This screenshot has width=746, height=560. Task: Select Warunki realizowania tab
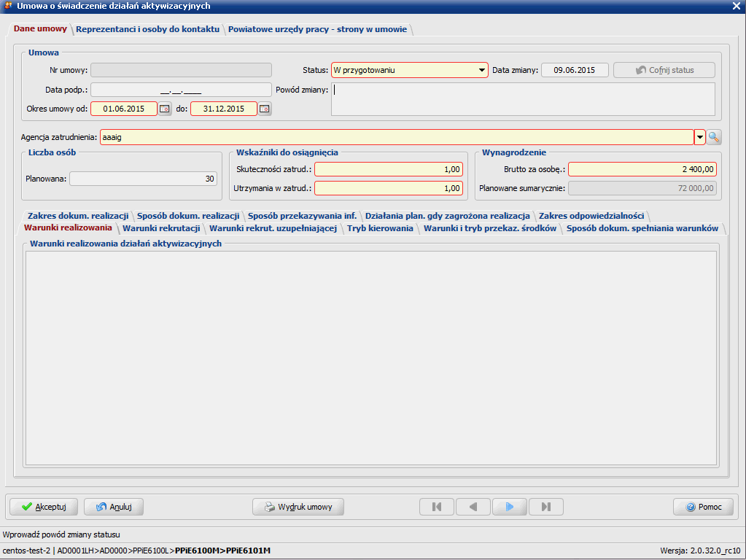[68, 228]
